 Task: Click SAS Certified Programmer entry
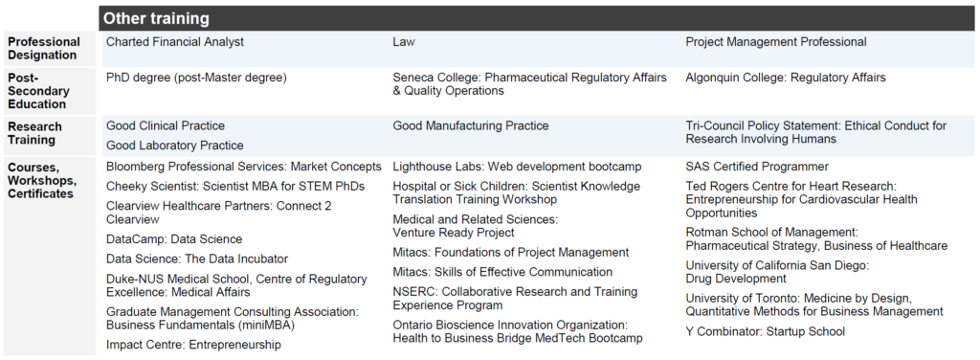tap(757, 167)
